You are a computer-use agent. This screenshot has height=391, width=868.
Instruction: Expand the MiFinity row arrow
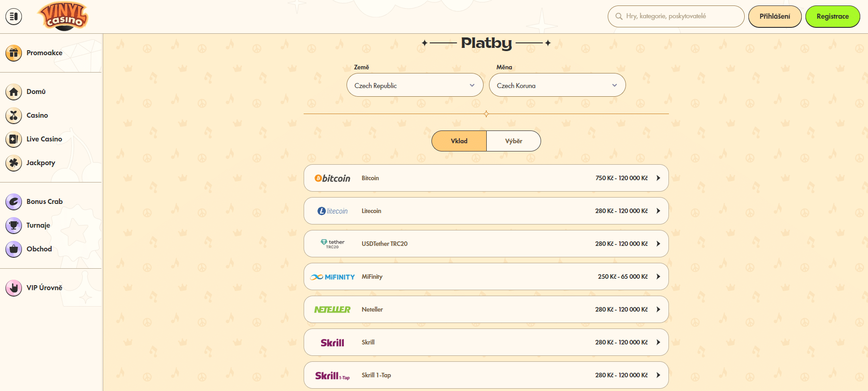tap(658, 276)
